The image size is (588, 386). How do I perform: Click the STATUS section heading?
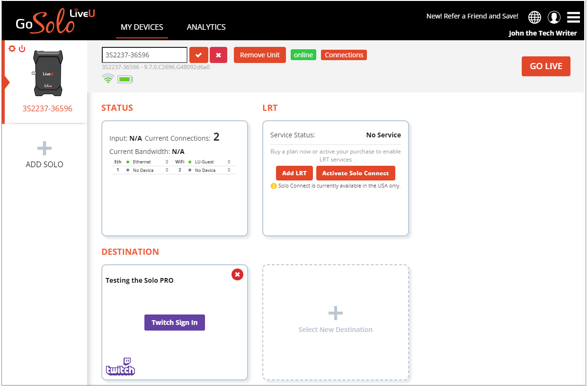pyautogui.click(x=117, y=108)
